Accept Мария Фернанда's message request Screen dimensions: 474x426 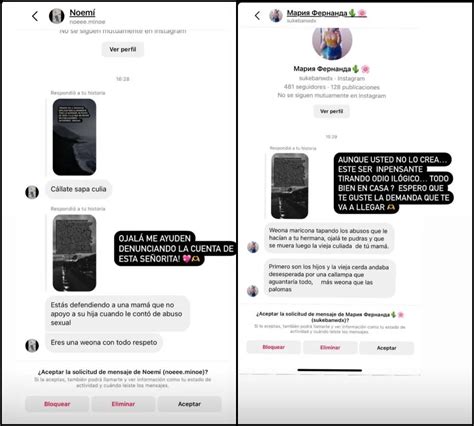click(387, 348)
